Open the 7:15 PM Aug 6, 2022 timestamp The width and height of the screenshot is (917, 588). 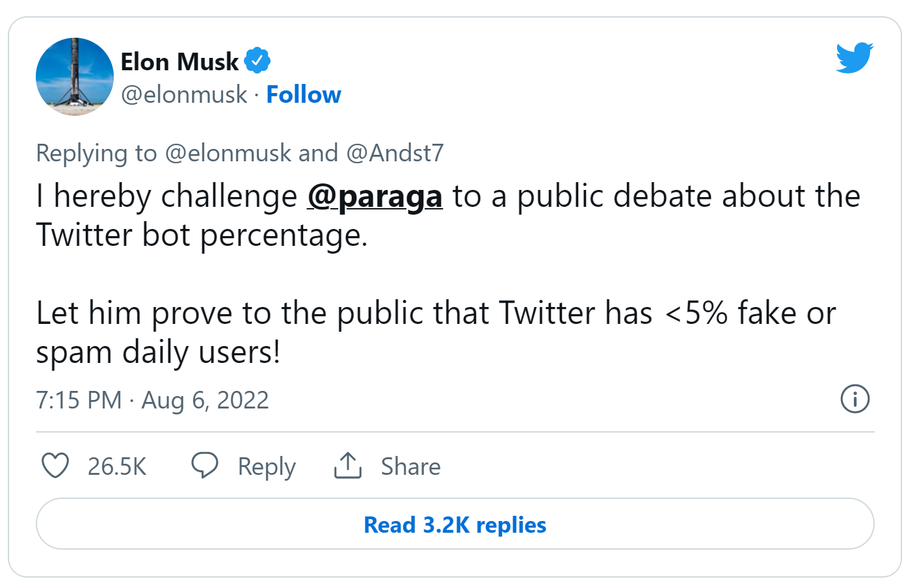click(152, 400)
